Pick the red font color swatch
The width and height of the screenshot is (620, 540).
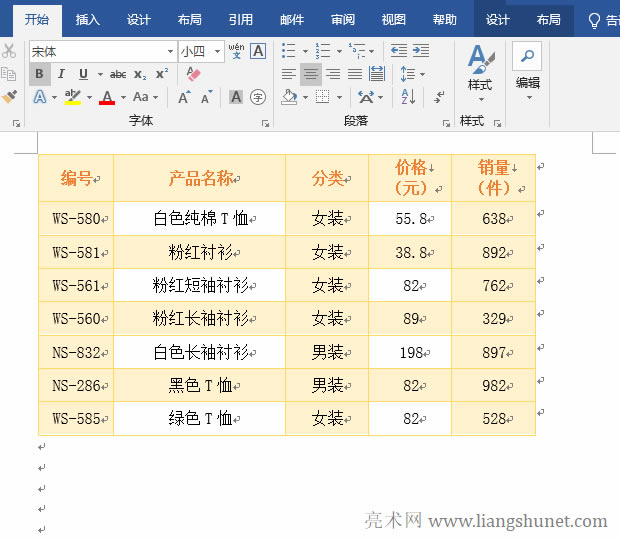pyautogui.click(x=107, y=97)
